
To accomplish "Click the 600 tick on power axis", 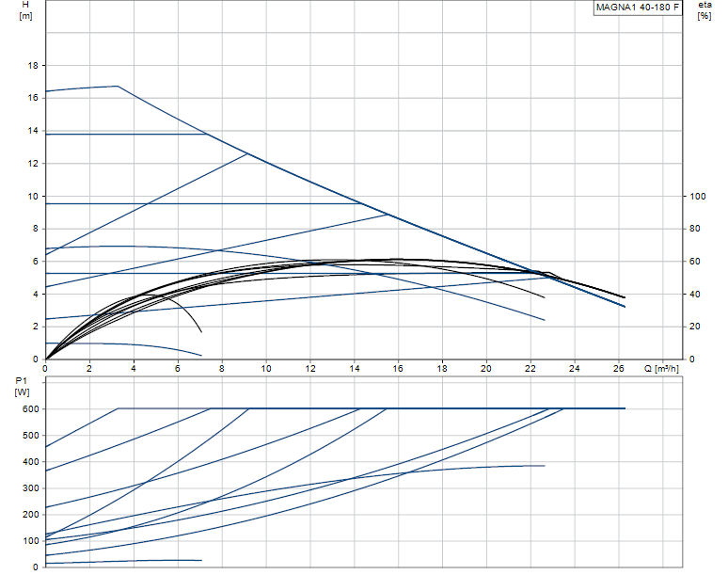I will click(x=29, y=408).
